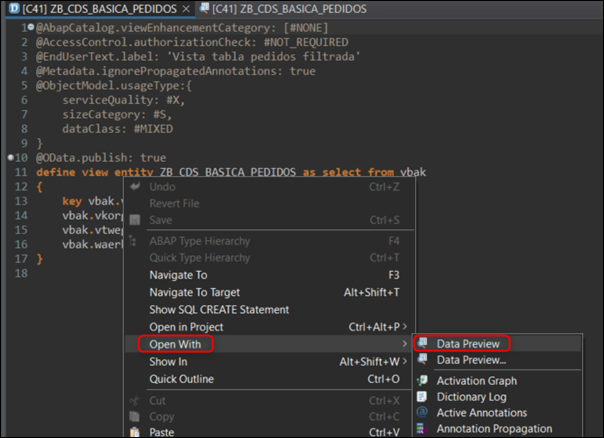Viewport: 604px width, 438px height.
Task: Click the CDS file icon on first tab
Action: [14, 8]
